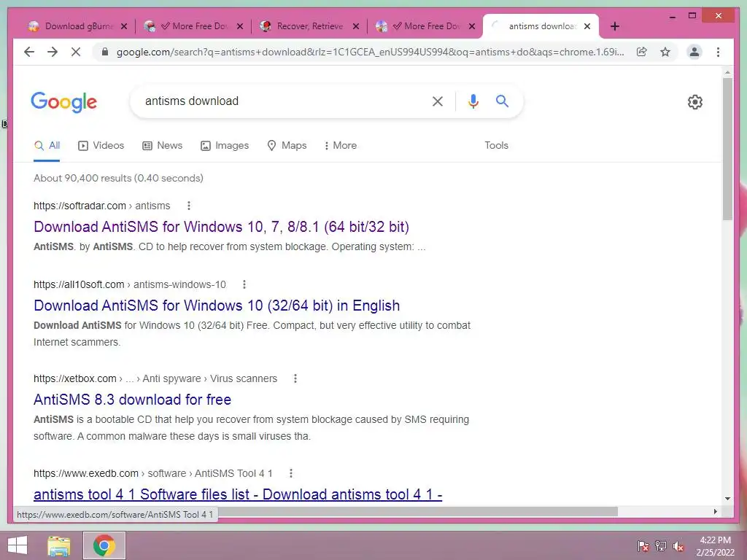The height and width of the screenshot is (560, 747).
Task: Open options for all10soft.com result
Action: [x=244, y=284]
